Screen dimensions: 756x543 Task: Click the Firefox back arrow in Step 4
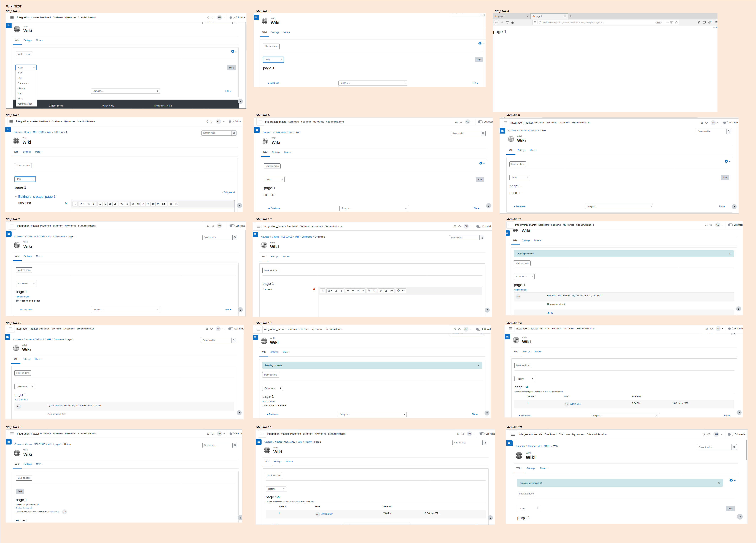496,22
